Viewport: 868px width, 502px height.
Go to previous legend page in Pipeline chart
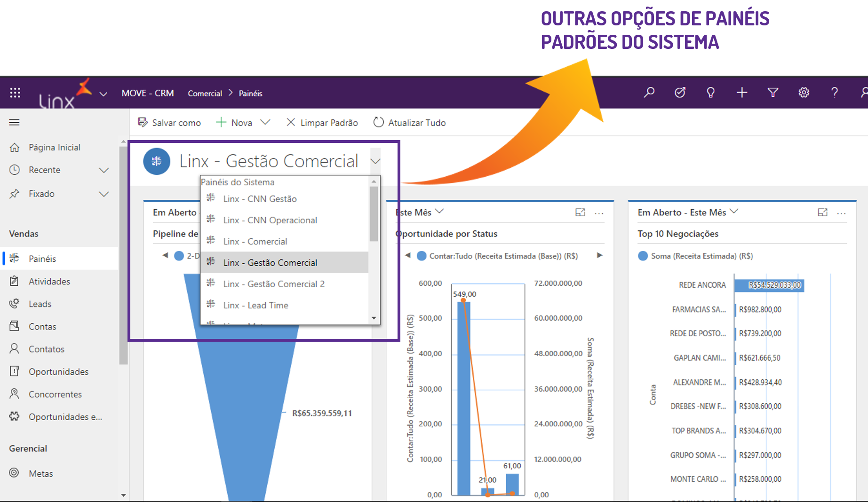click(165, 255)
